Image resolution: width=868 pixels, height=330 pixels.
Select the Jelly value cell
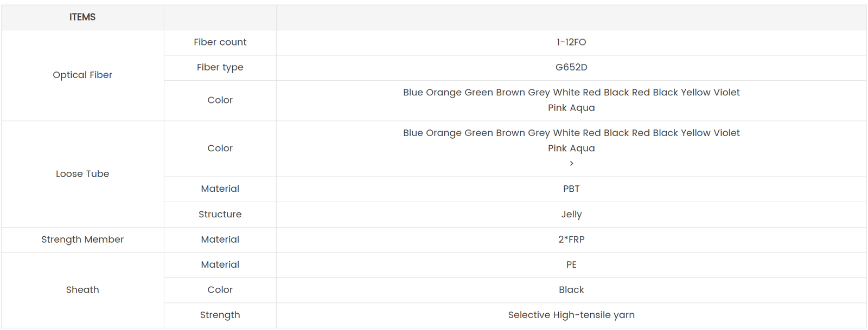pyautogui.click(x=571, y=214)
